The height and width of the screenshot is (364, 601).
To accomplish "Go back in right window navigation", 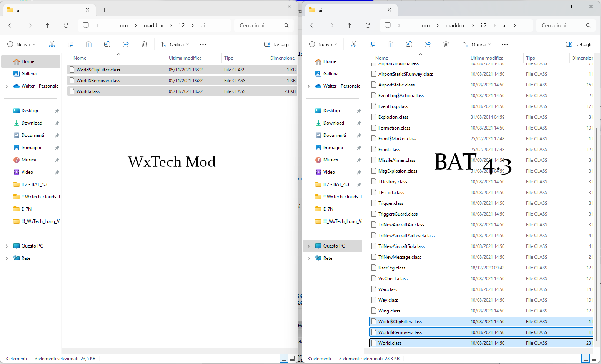I will pyautogui.click(x=313, y=25).
